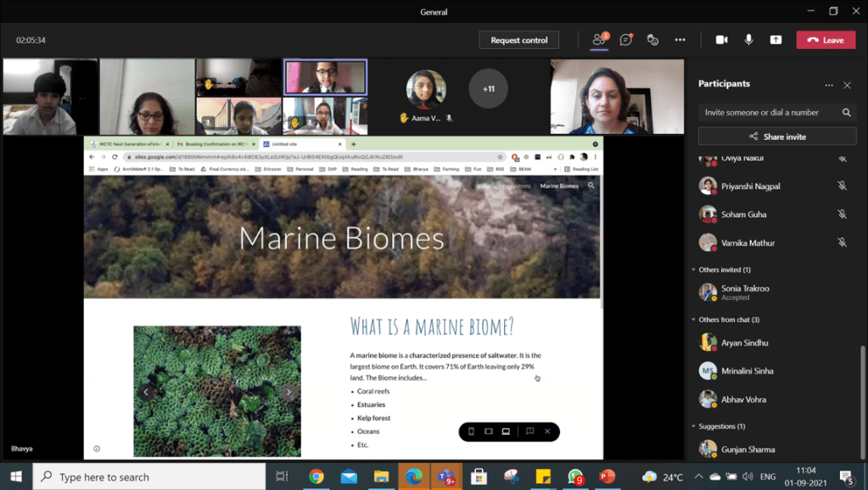Collapse the Suggestions section
Screen dimensions: 868x490
click(x=693, y=426)
